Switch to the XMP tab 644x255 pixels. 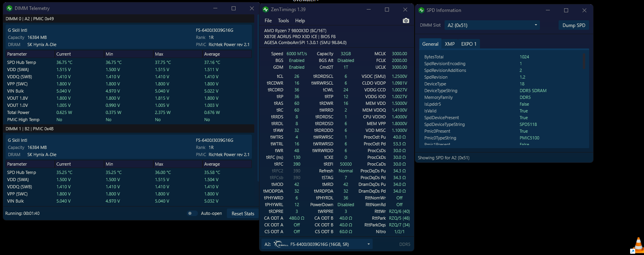(450, 44)
